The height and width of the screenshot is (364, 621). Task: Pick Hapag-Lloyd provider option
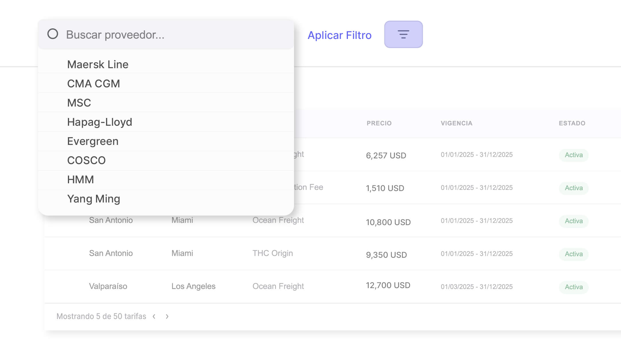tap(99, 122)
